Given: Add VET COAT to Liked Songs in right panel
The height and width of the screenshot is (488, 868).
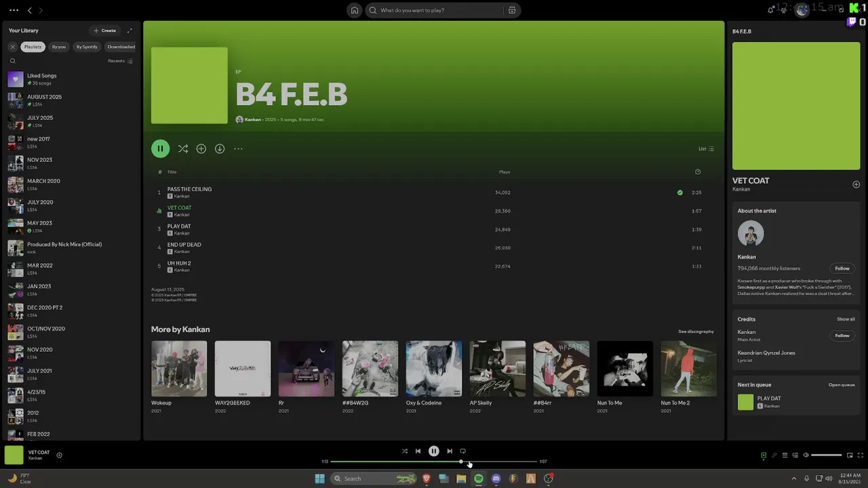Looking at the screenshot, I should coord(856,184).
